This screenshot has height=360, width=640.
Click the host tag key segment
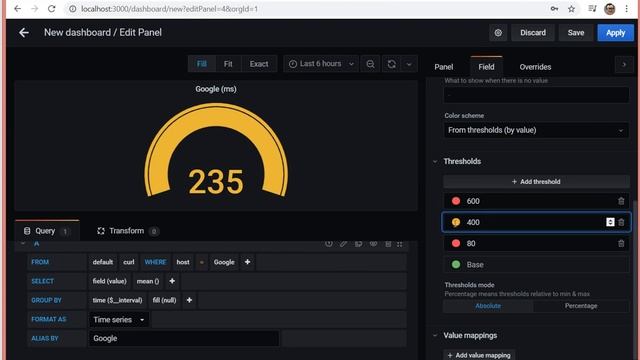pyautogui.click(x=183, y=262)
